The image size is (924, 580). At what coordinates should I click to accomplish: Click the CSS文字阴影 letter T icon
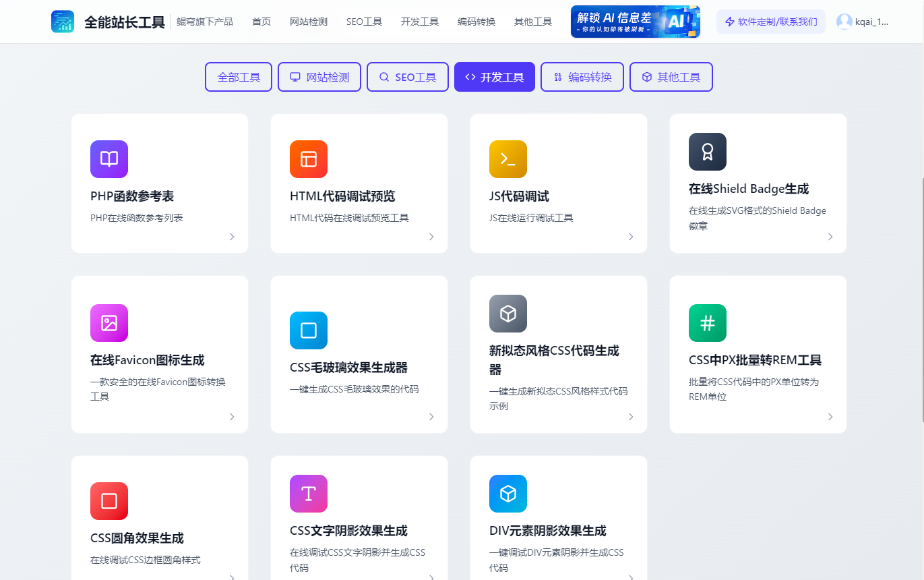308,494
